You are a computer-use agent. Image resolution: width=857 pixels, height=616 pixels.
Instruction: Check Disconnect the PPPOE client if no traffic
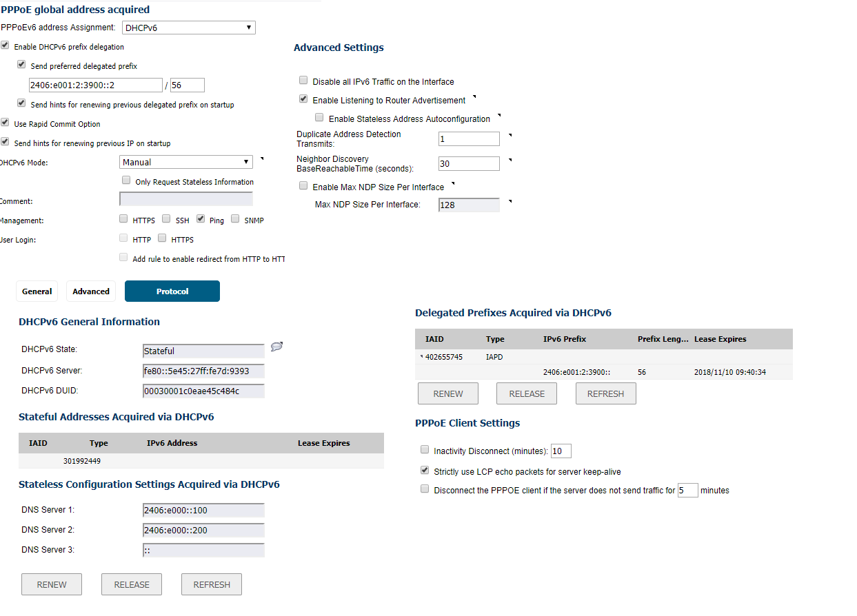425,489
